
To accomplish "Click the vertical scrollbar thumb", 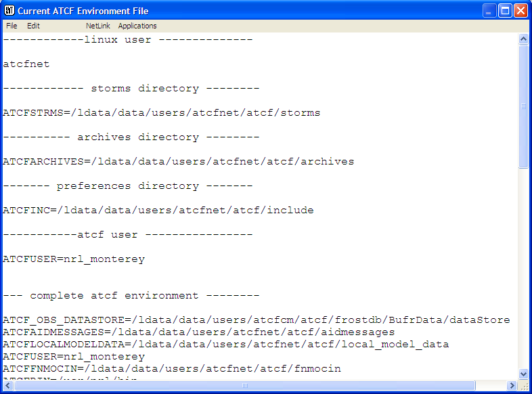I will click(x=523, y=106).
